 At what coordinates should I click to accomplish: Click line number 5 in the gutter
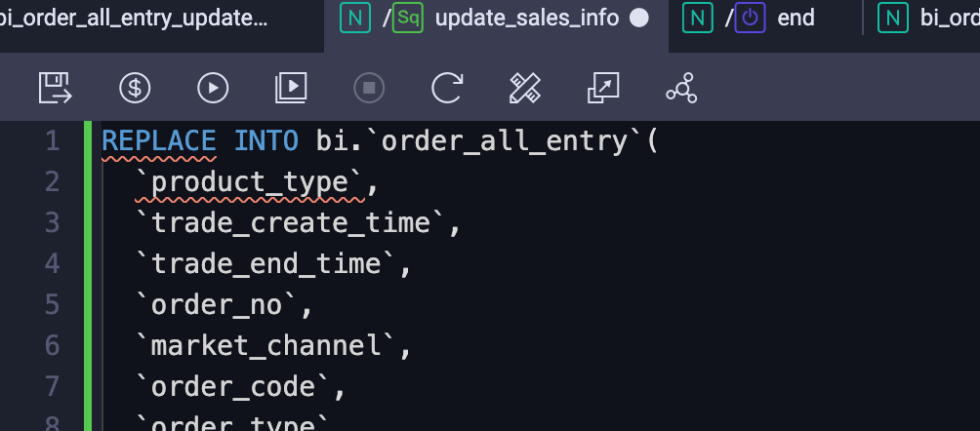(x=53, y=305)
